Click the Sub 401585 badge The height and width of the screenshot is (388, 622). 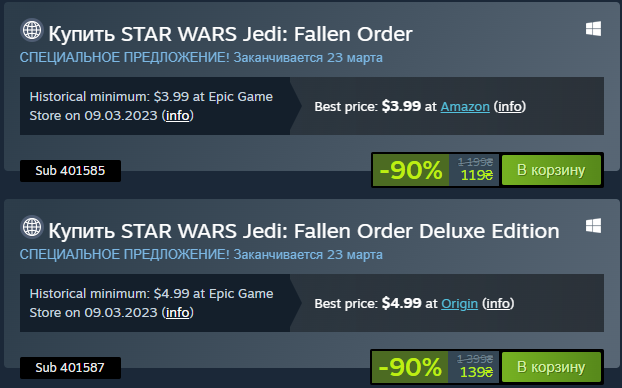[x=70, y=171]
